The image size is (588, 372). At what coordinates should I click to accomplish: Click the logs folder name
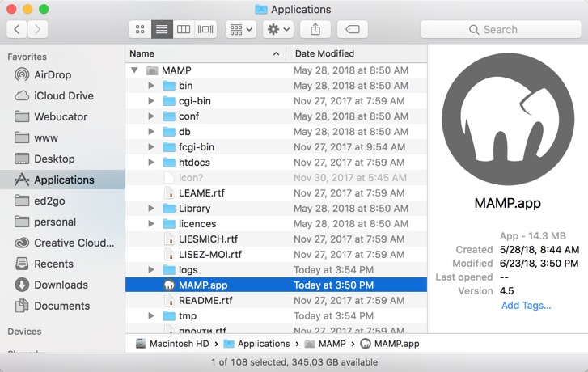[188, 270]
